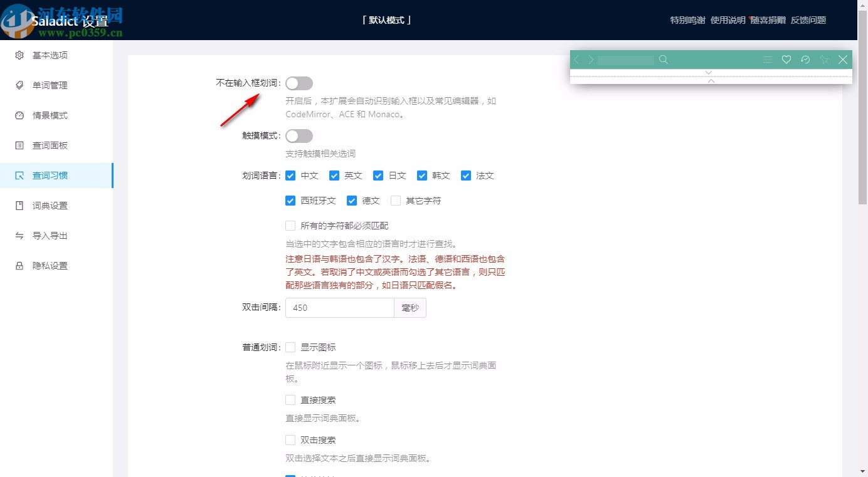Check the 所有的字符都必须匹配 option
The height and width of the screenshot is (477, 868).
click(290, 225)
